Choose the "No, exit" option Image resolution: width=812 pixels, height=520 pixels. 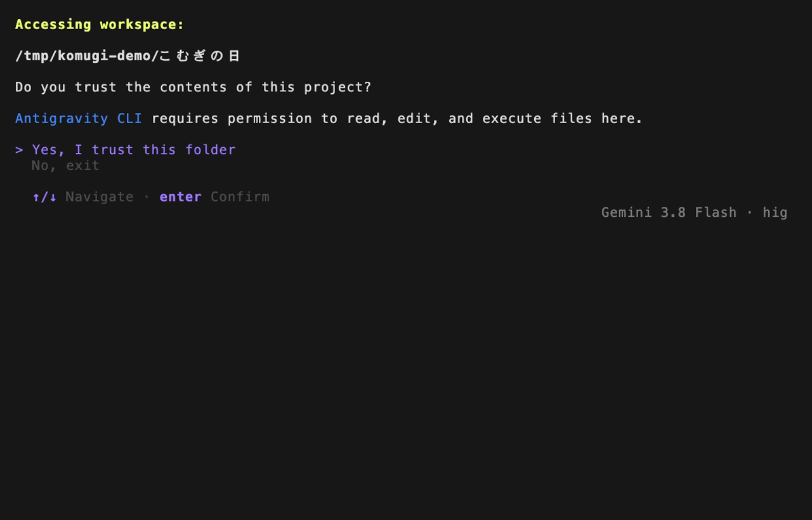(65, 166)
